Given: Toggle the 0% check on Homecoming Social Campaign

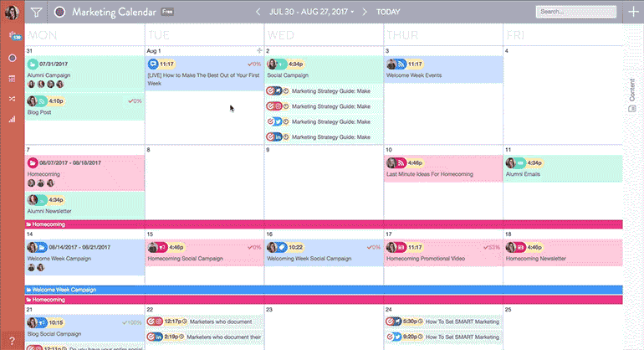Looking at the screenshot, I should (x=254, y=247).
